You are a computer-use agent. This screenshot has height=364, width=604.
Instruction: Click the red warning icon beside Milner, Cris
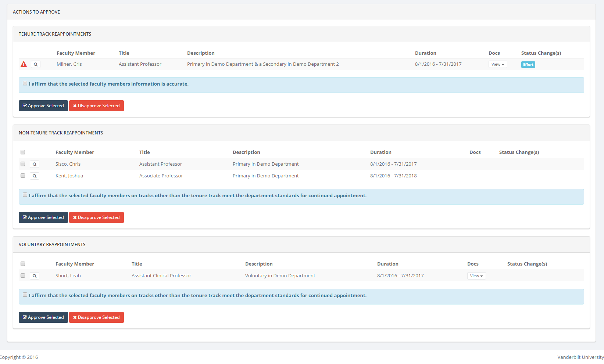pos(24,64)
